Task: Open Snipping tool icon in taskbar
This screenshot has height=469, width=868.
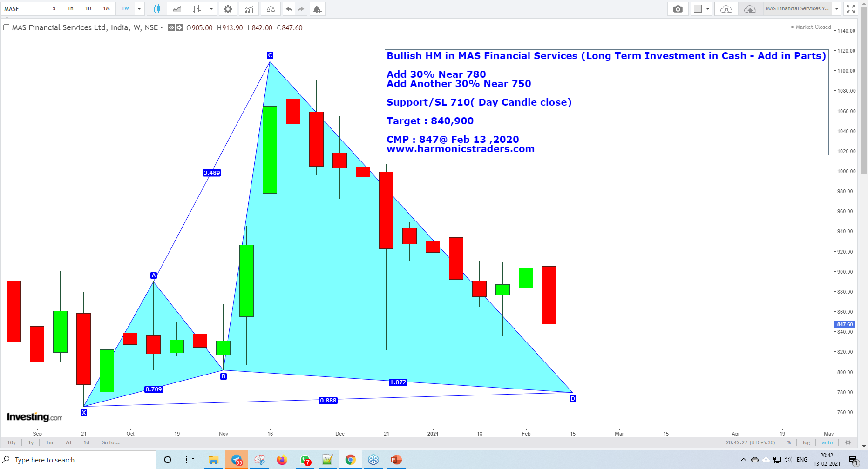Action: click(259, 460)
